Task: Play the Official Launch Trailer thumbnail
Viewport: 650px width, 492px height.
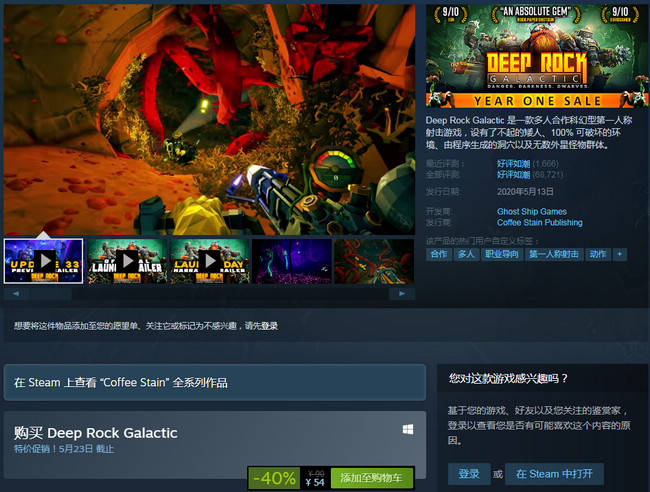Action: 127,261
